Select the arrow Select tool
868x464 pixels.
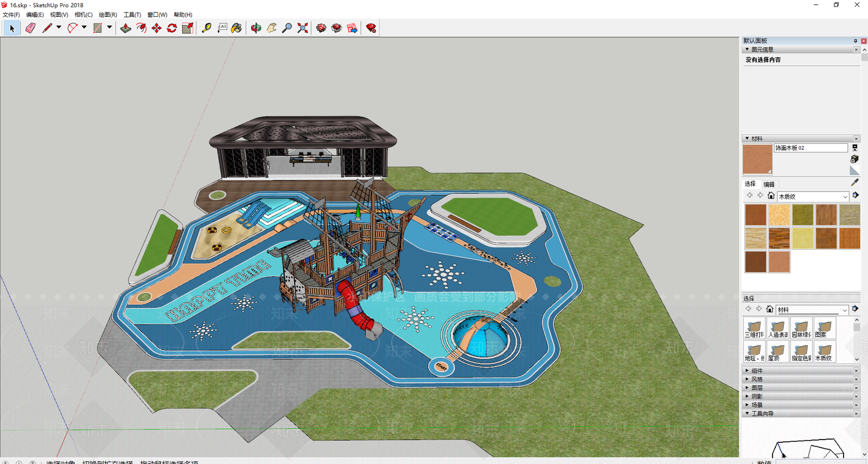[x=12, y=28]
